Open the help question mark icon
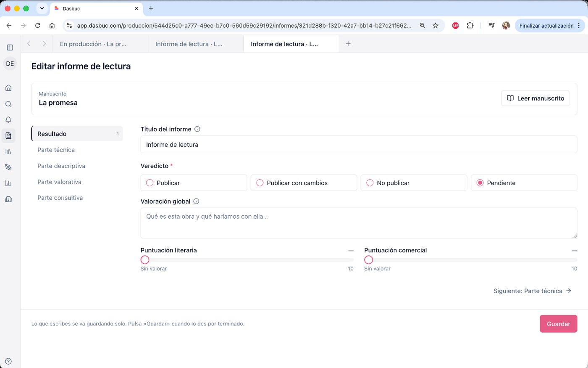Image resolution: width=588 pixels, height=368 pixels. point(8,361)
